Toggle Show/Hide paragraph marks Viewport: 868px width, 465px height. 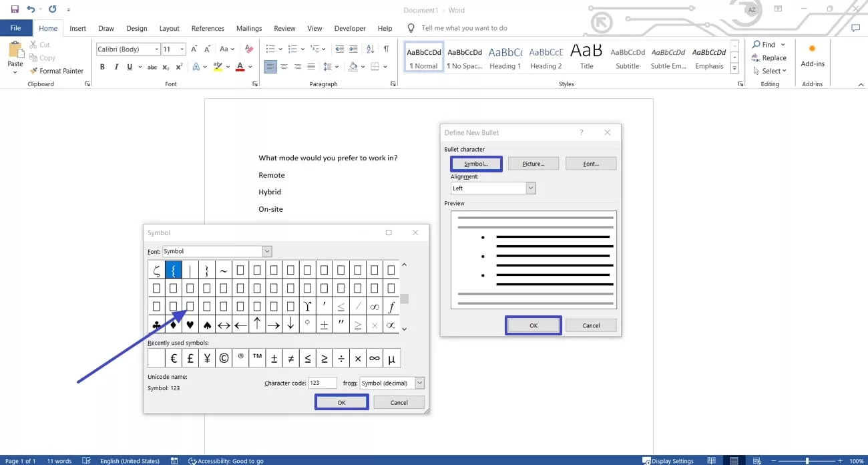point(386,49)
